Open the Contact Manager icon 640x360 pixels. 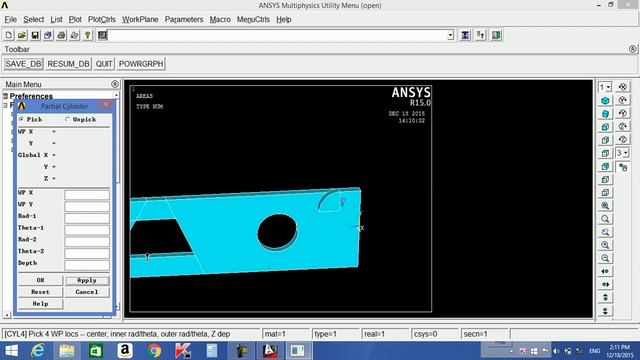496,35
